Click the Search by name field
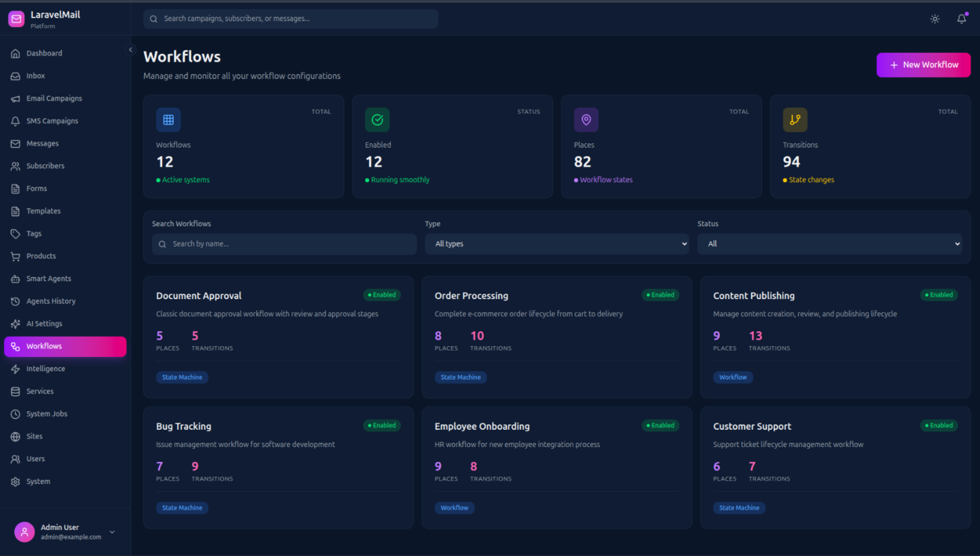 284,244
